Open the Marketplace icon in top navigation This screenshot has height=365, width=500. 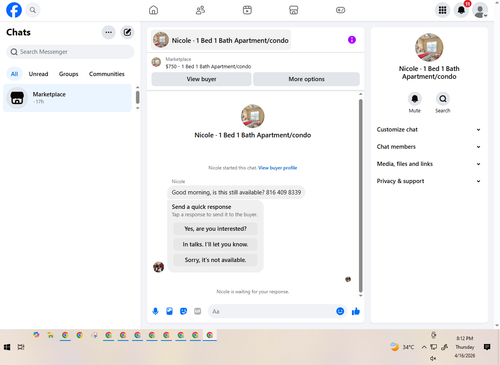pos(294,10)
